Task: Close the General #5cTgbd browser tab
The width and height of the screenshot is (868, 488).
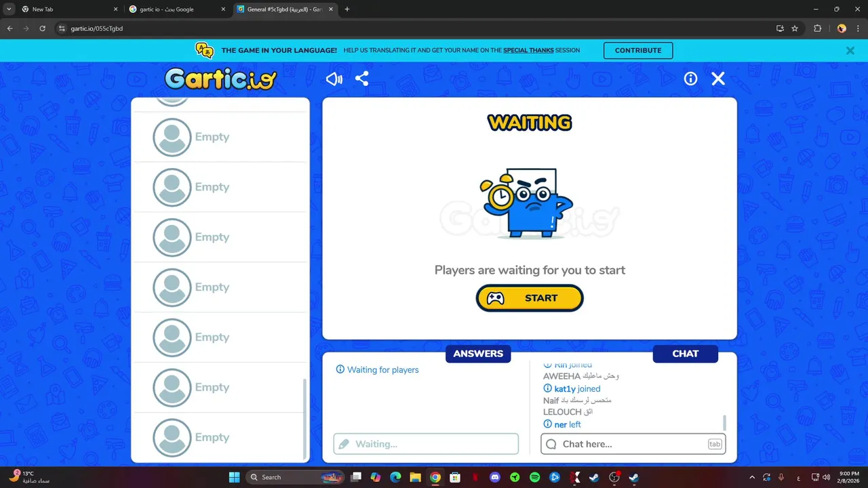Action: point(331,9)
